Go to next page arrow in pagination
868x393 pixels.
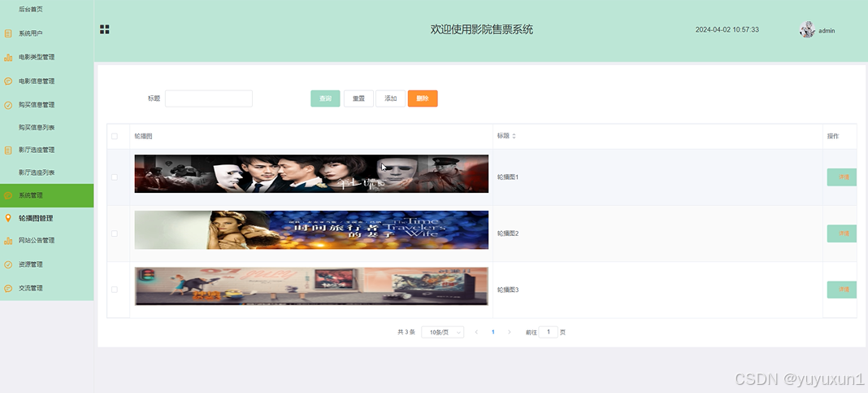pyautogui.click(x=510, y=332)
